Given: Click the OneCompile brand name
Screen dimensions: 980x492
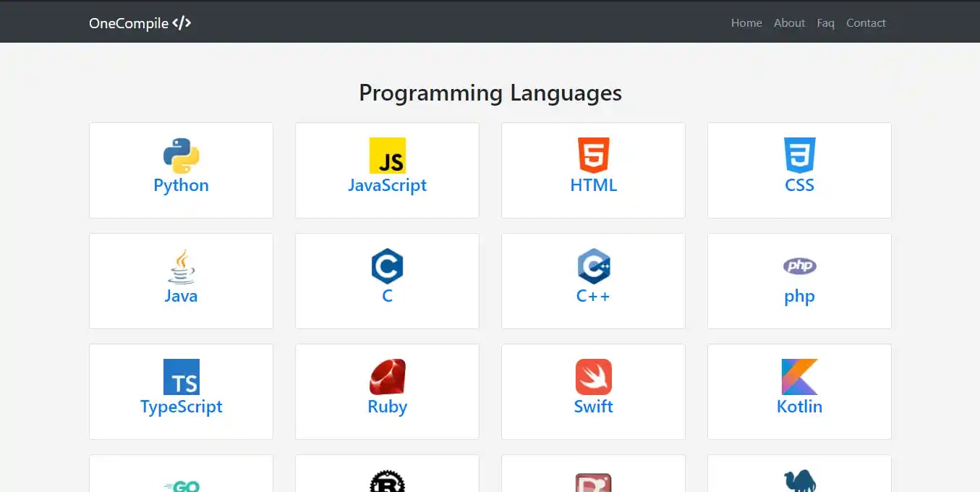Looking at the screenshot, I should tap(129, 23).
